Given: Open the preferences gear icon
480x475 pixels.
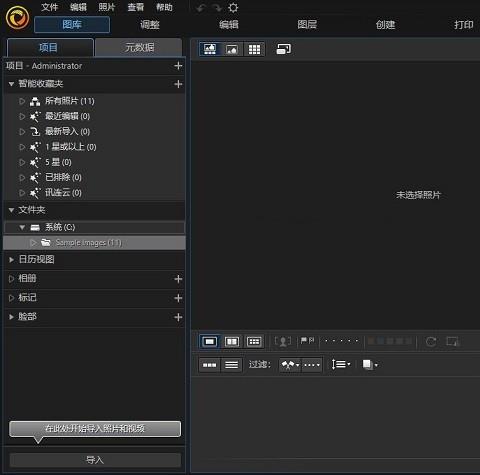Looking at the screenshot, I should [x=233, y=8].
